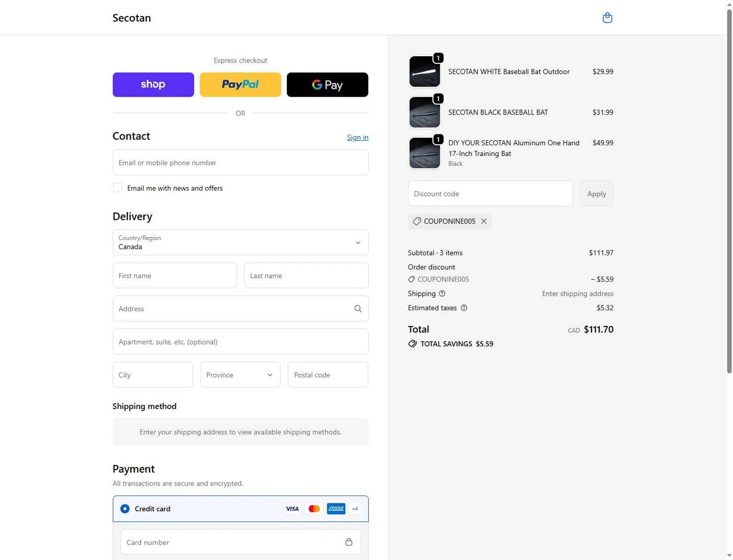Click the SECOTAN BLACK BASEBALL BAT thumbnail
The width and height of the screenshot is (733, 560).
424,112
